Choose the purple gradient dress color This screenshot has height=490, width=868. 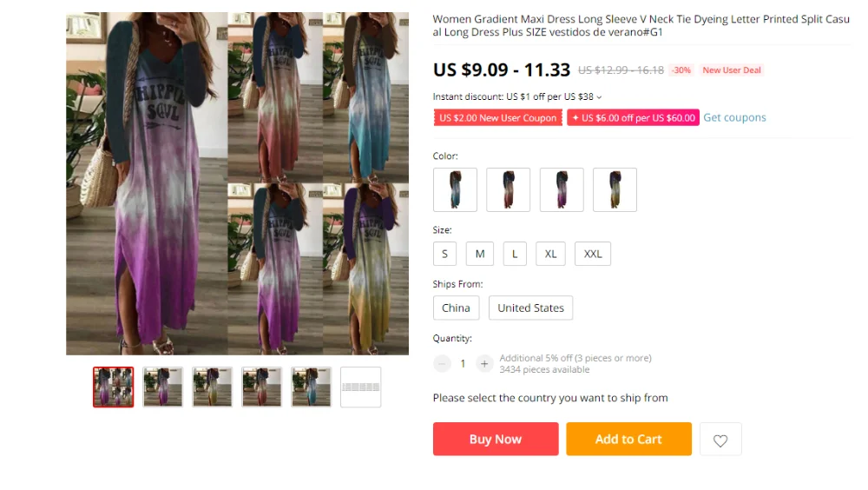tap(562, 189)
